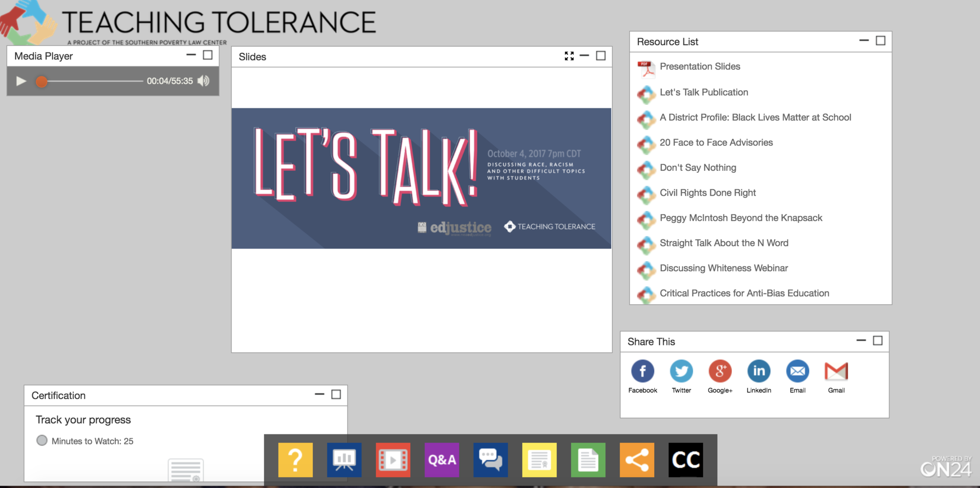Collapse the Resource List panel
Image resolution: width=980 pixels, height=488 pixels.
[864, 41]
